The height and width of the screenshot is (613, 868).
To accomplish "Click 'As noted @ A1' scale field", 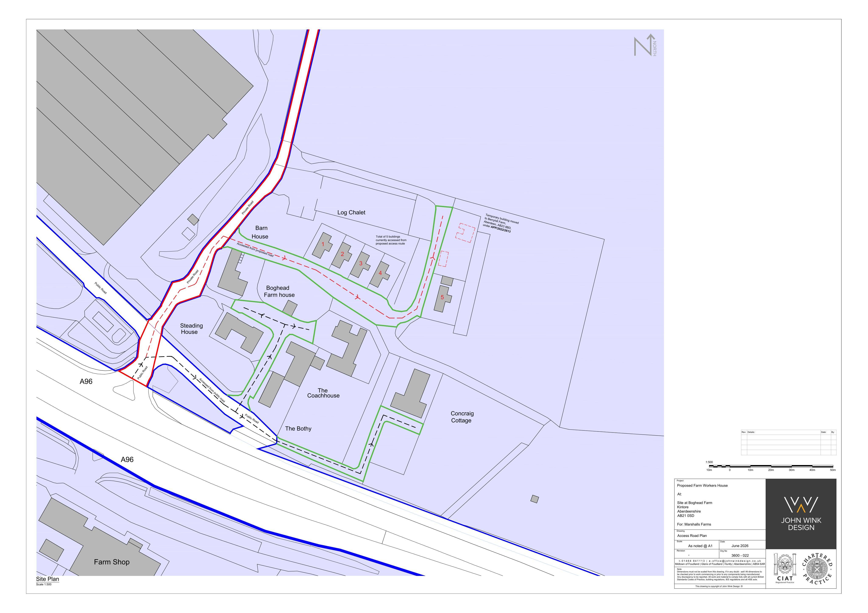I will click(700, 546).
